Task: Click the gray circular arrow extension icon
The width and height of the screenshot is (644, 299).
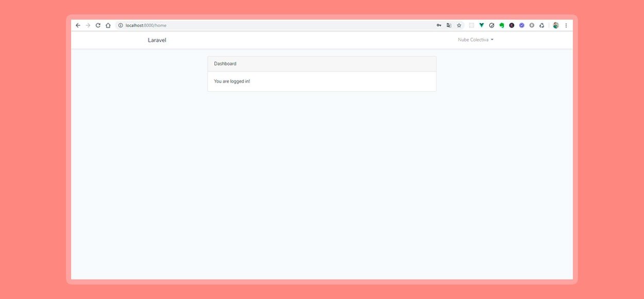Action: click(532, 25)
